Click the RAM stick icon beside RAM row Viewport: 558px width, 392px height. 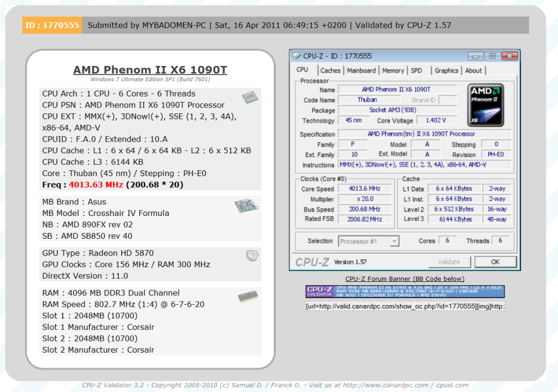point(248,297)
